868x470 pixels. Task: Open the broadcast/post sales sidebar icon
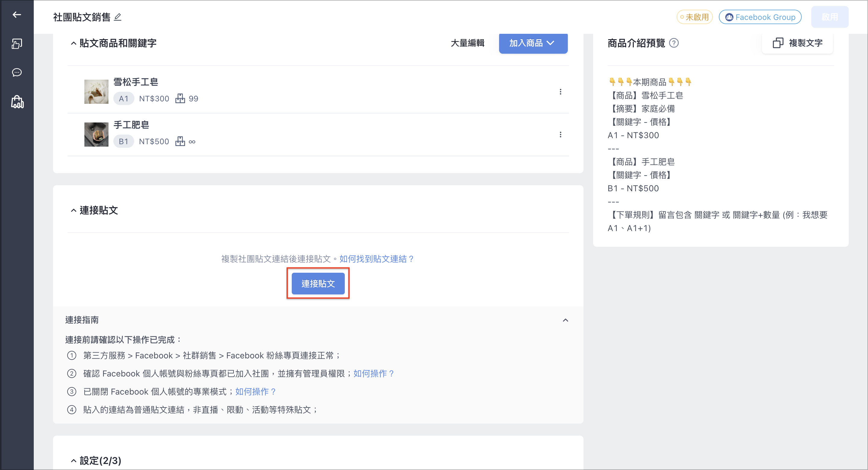(x=17, y=43)
